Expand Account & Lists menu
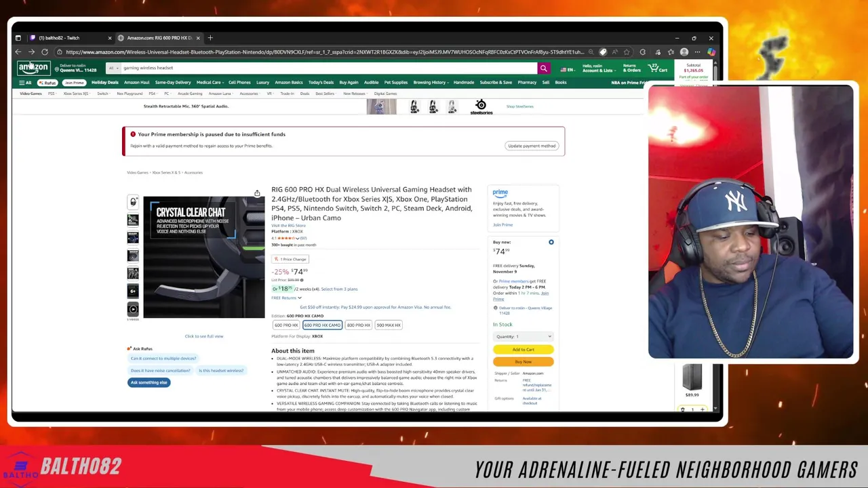The width and height of the screenshot is (868, 488). click(597, 68)
